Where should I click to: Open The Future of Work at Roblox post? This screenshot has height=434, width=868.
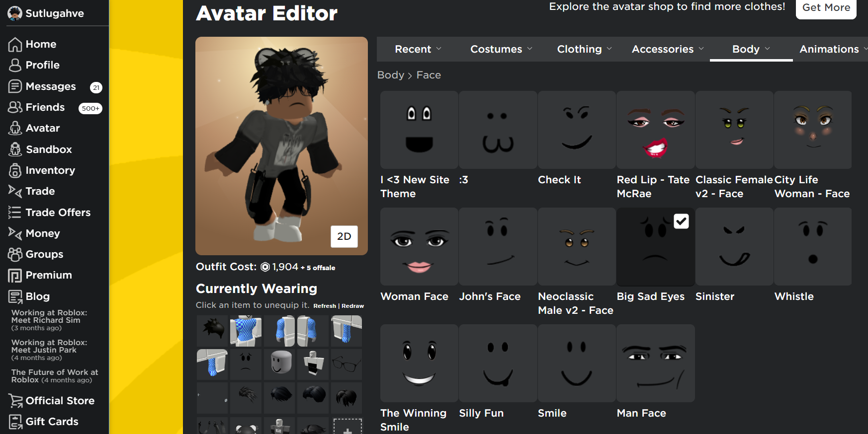(55, 376)
